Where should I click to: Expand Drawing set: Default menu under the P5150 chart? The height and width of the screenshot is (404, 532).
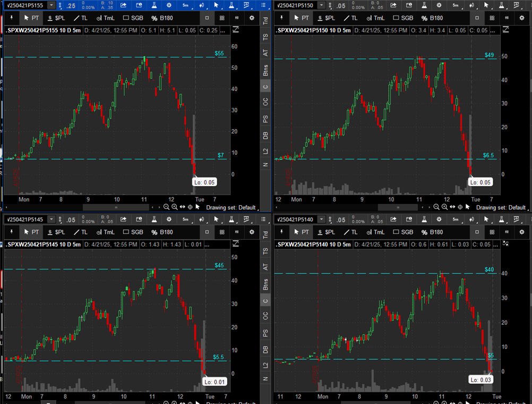coord(500,207)
